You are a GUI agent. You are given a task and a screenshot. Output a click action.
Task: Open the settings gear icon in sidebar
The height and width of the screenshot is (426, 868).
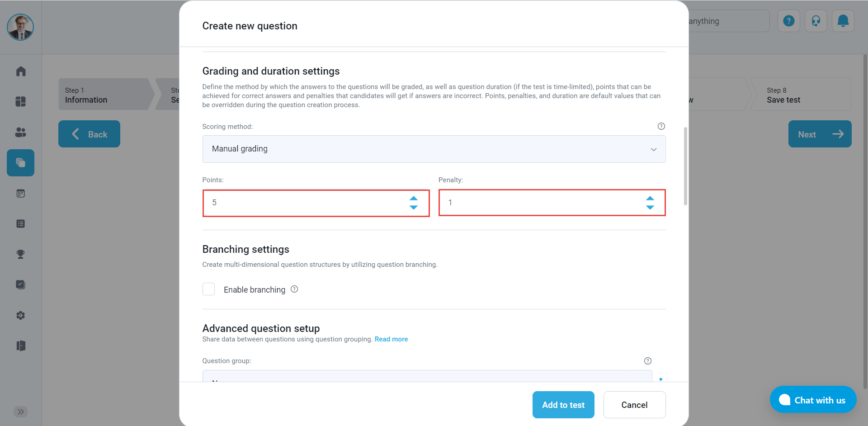pos(21,315)
